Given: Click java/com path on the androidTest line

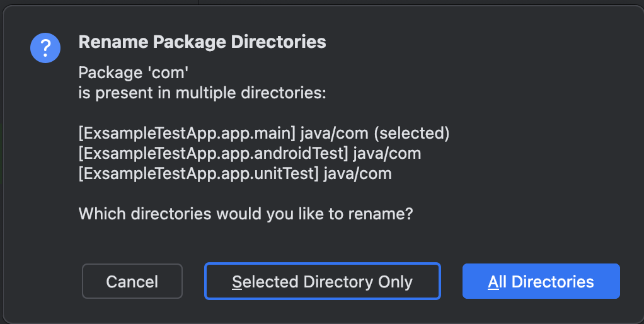Looking at the screenshot, I should tap(388, 153).
